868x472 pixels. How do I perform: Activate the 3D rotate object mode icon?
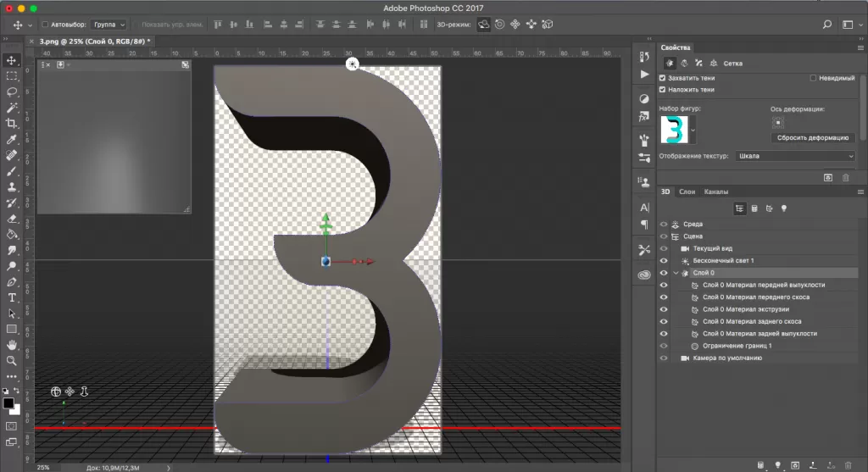click(483, 25)
